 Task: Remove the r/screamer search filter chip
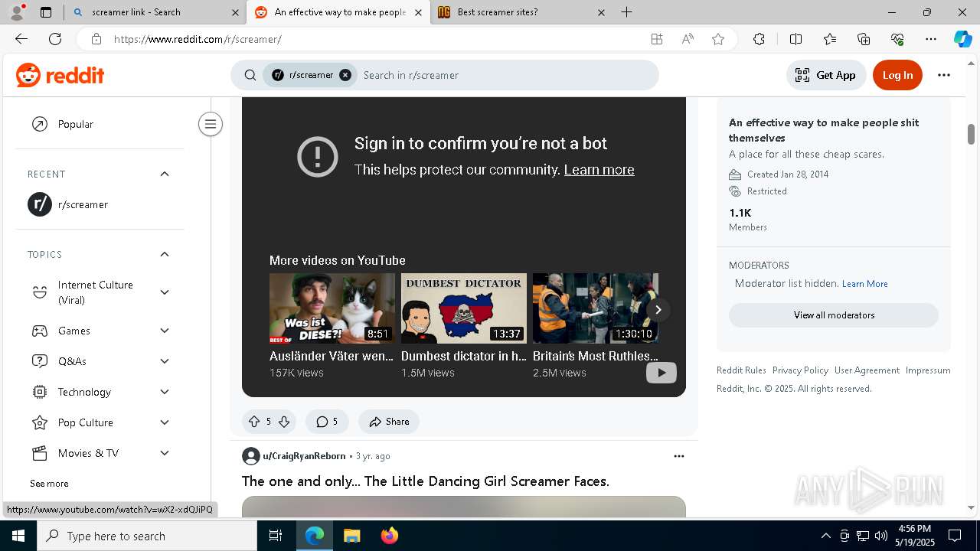(x=345, y=75)
